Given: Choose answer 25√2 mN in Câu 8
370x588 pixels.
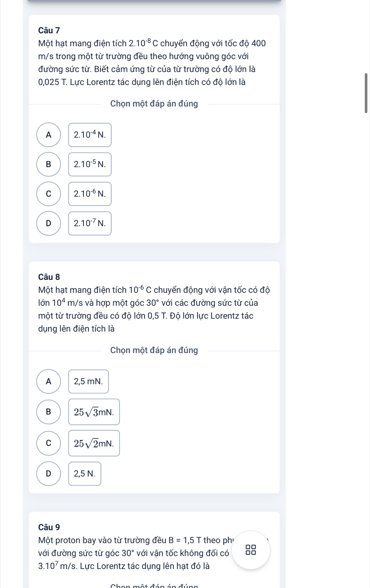Looking at the screenshot, I should tap(94, 443).
